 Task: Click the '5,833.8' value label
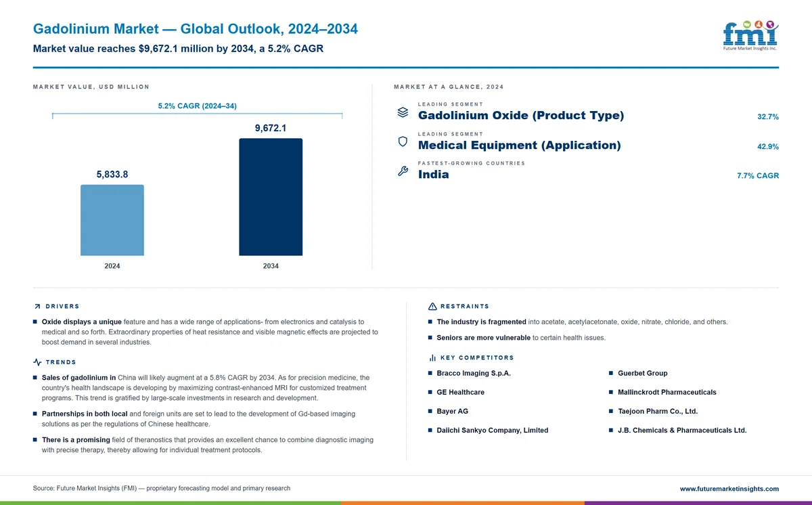point(112,174)
